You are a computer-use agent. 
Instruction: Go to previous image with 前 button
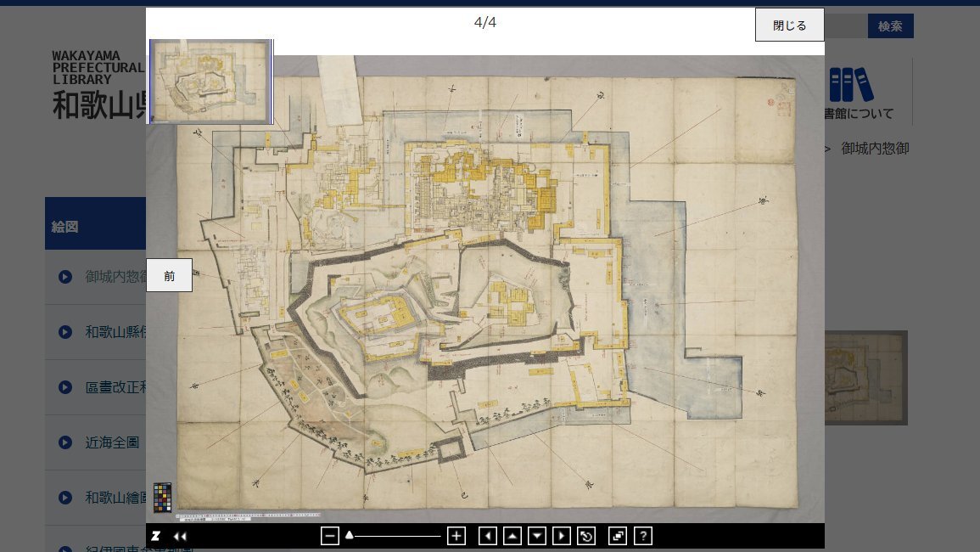click(170, 275)
